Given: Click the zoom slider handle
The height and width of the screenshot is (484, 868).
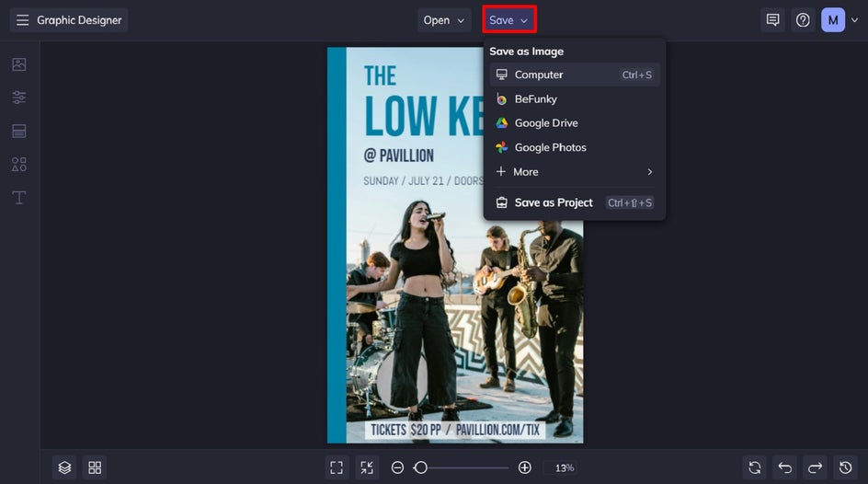Looking at the screenshot, I should coord(421,468).
